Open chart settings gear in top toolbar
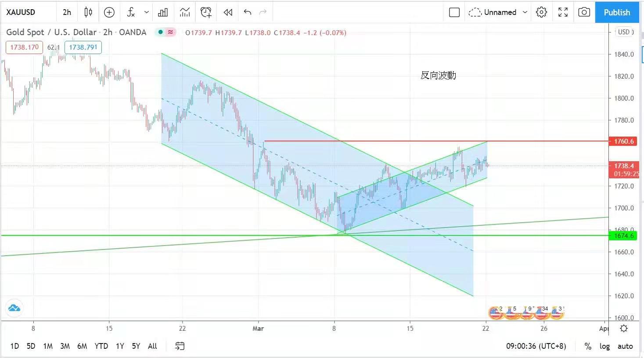This screenshot has width=644, height=358. 541,12
